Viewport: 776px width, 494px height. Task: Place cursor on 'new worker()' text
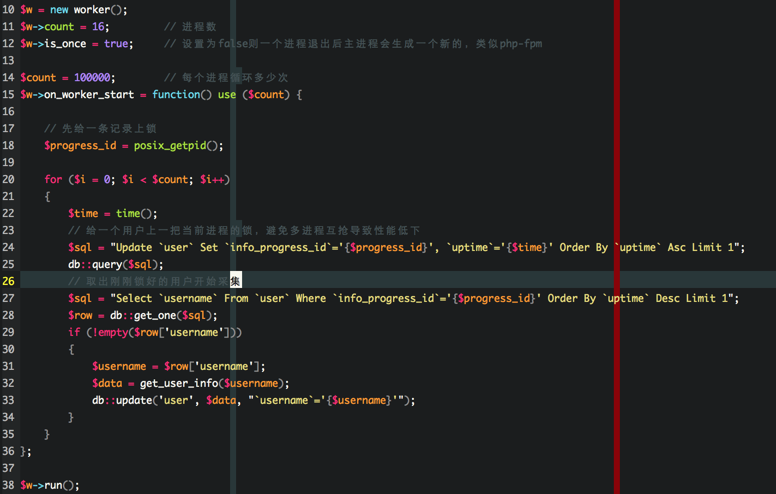[88, 9]
